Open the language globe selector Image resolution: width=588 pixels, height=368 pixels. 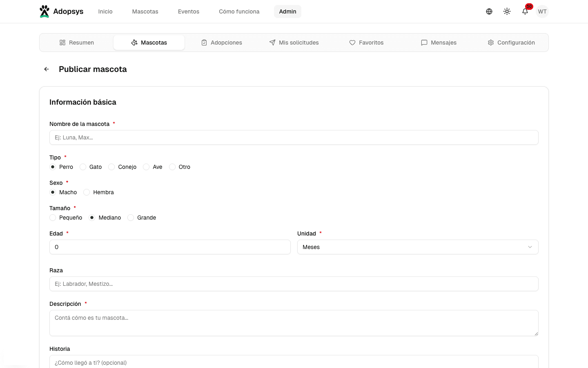pos(489,11)
